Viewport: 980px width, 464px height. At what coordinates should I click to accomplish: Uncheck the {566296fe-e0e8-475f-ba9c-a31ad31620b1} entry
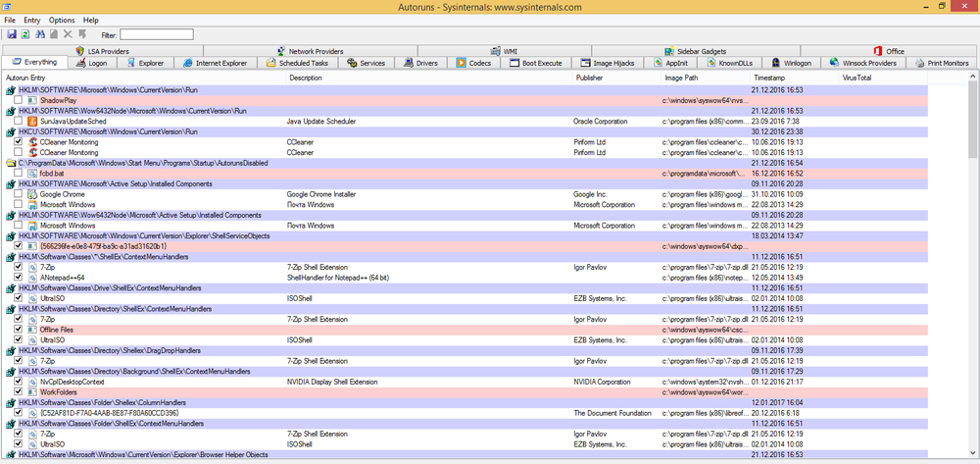click(x=19, y=246)
